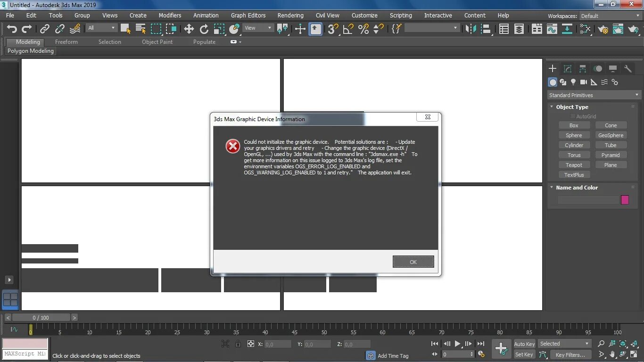
Task: Click the Cylinder object button
Action: click(574, 145)
